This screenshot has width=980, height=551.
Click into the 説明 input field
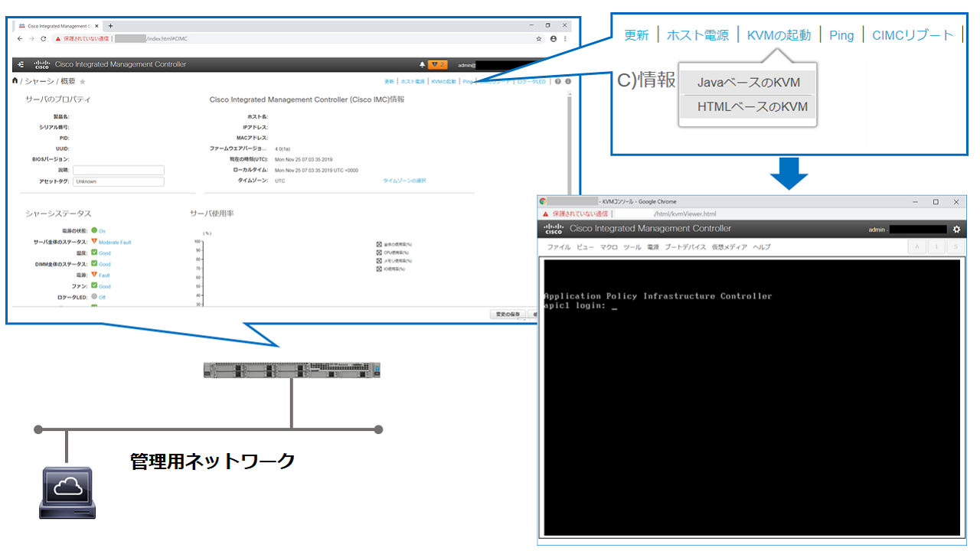click(119, 170)
